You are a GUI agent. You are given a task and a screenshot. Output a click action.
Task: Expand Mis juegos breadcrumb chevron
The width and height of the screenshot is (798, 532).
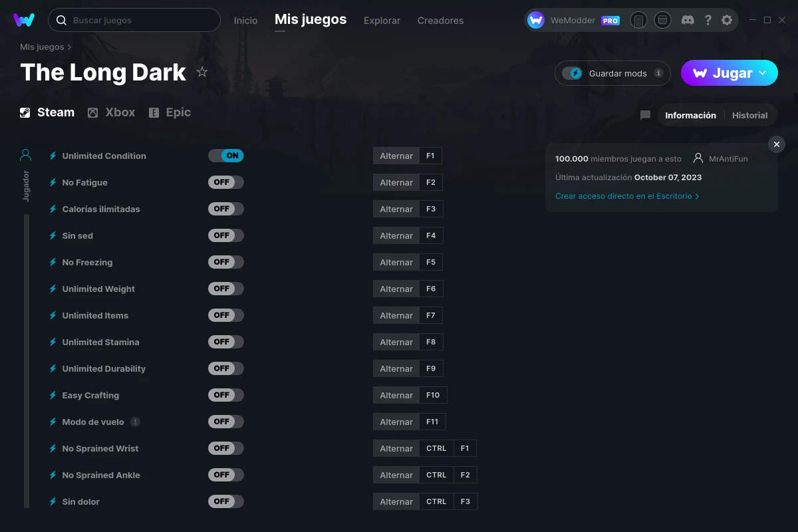point(69,47)
